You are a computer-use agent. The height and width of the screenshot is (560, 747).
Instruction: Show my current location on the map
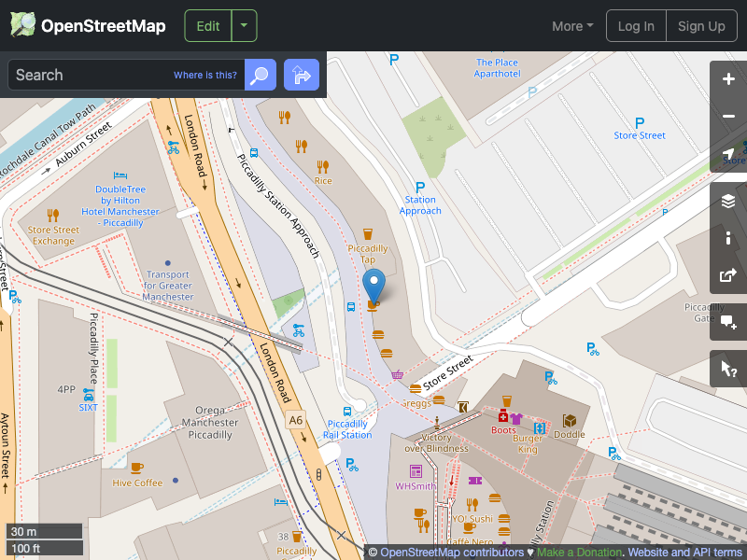click(x=728, y=153)
